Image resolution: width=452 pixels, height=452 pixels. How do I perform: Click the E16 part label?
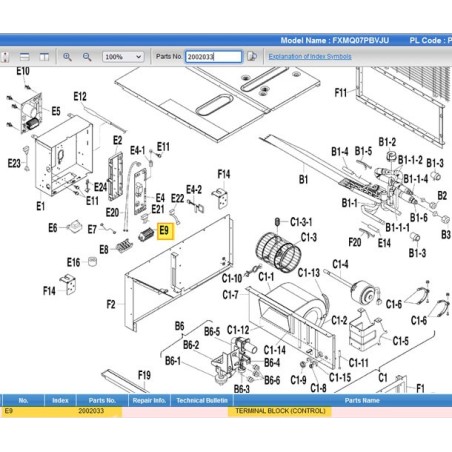73,263
